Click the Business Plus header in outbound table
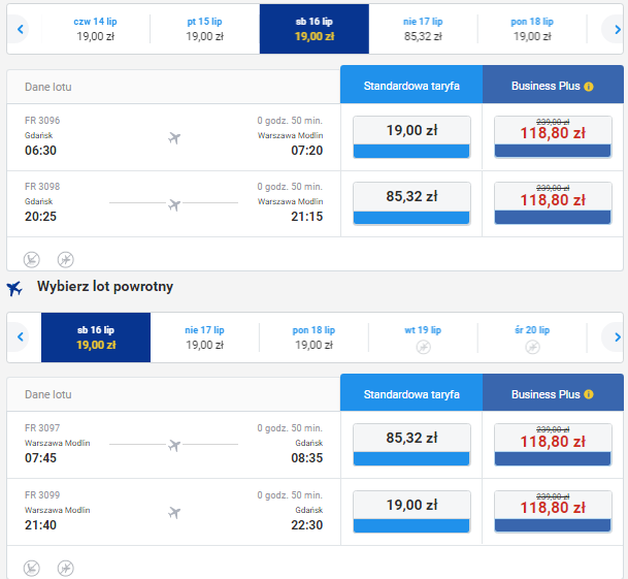Screen dimensions: 628x579 [545, 86]
